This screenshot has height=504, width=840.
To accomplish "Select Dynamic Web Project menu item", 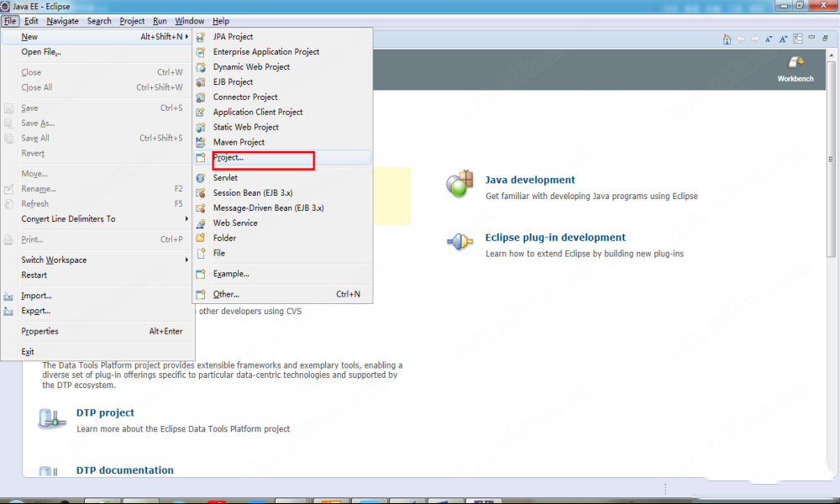I will 251,67.
